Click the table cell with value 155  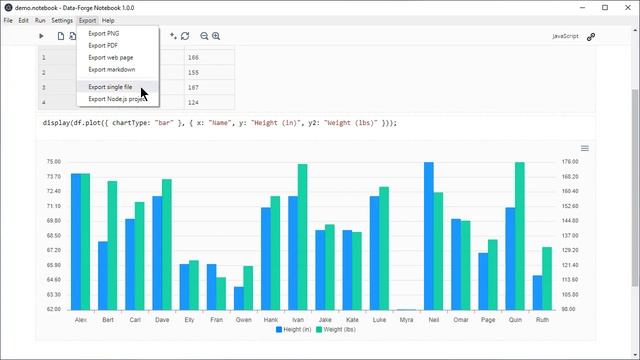(x=209, y=72)
